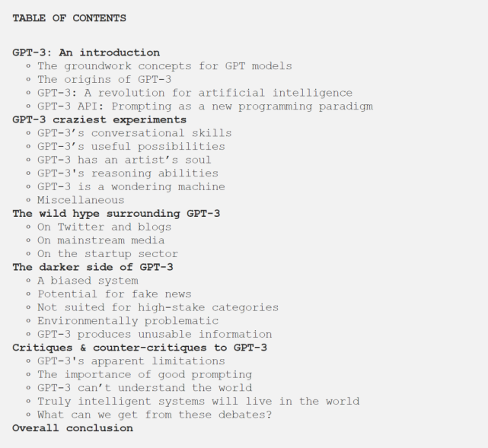The height and width of the screenshot is (448, 488).
Task: Open the 'Miscellaneous' entry
Action: [x=81, y=200]
